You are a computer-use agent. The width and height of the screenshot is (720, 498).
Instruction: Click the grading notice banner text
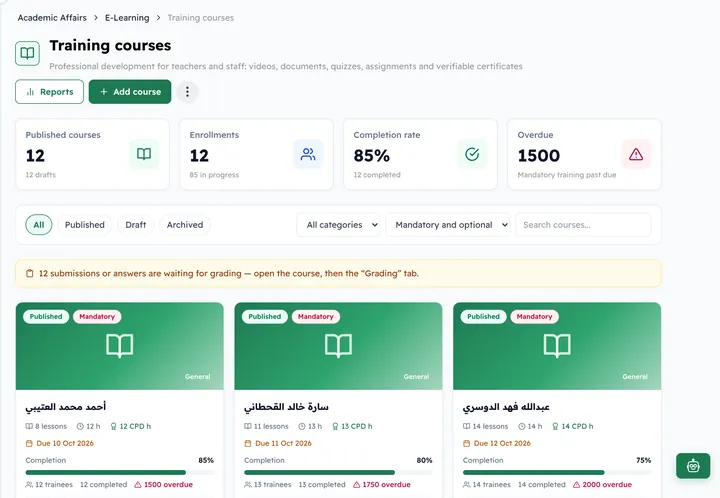[229, 274]
